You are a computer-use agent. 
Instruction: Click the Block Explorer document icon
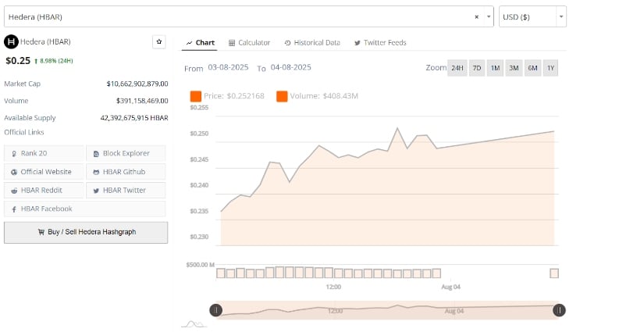(96, 154)
